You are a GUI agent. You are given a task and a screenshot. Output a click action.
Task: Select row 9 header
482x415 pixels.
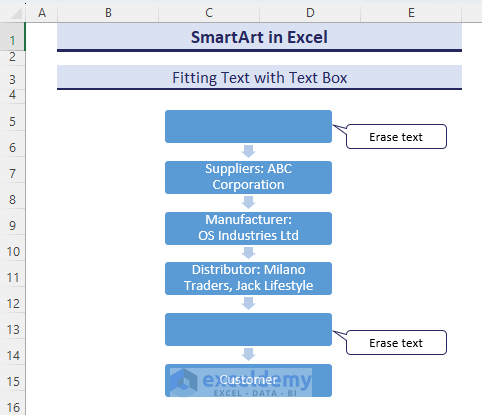(x=12, y=222)
